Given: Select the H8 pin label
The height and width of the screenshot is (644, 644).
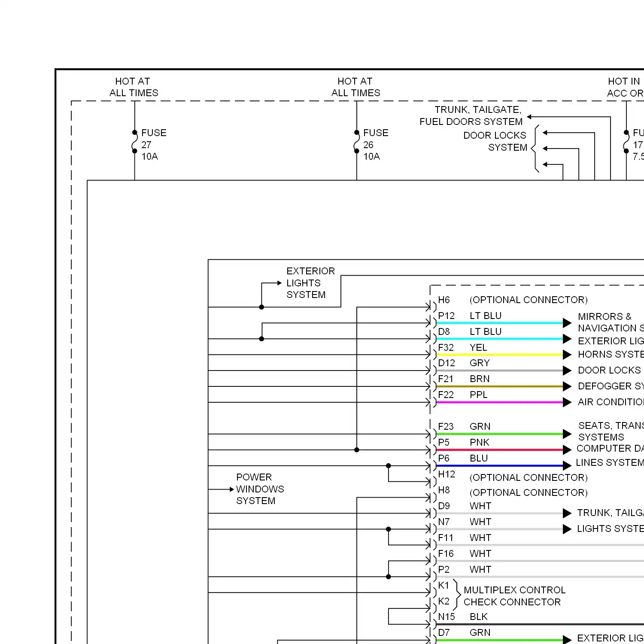Looking at the screenshot, I should (x=444, y=490).
